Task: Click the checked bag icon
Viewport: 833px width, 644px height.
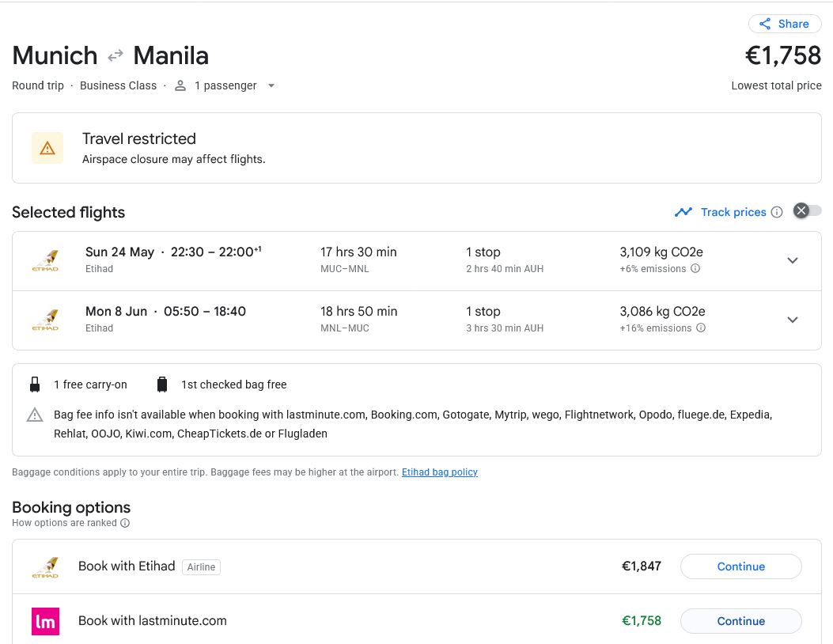Action: [x=162, y=385]
